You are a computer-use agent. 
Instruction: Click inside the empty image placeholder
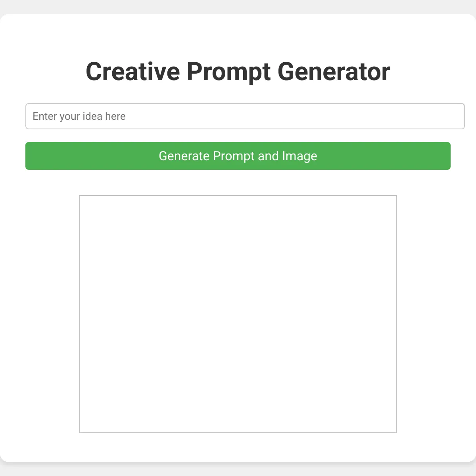click(x=238, y=313)
